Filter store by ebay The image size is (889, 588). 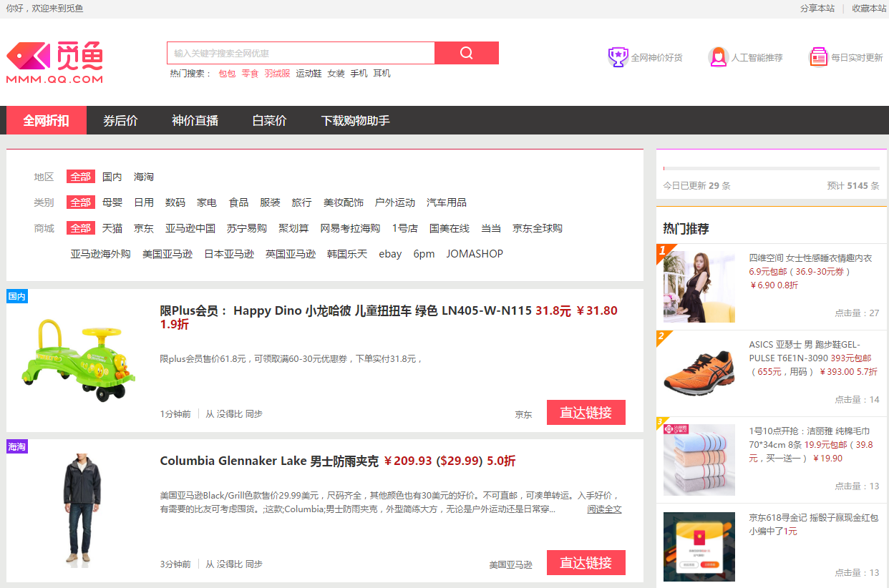(390, 254)
